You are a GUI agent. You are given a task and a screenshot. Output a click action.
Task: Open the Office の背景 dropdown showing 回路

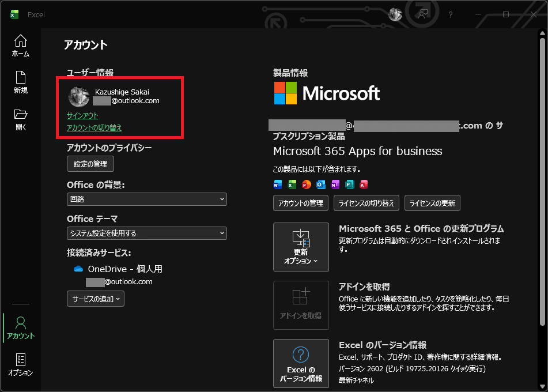pyautogui.click(x=147, y=199)
